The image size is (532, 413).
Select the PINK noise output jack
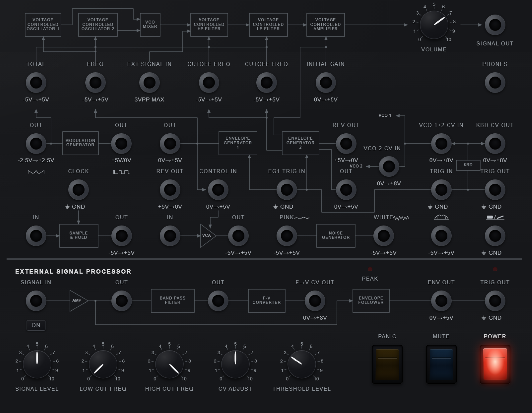pos(287,236)
